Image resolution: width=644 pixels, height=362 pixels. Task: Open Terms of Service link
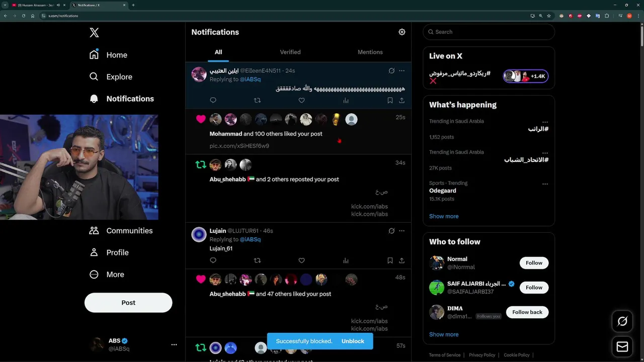point(445,355)
